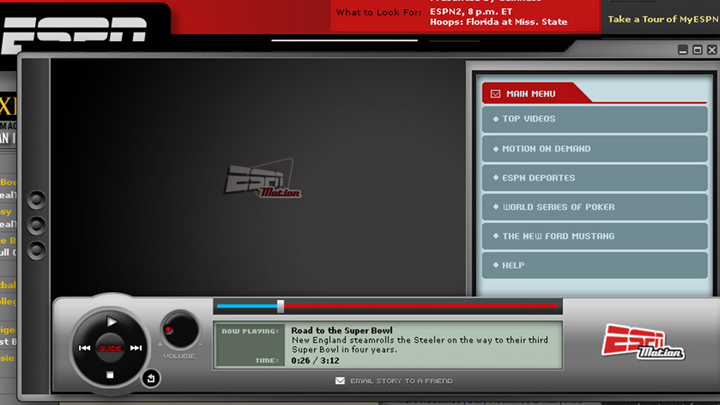
Task: Click the ESPN Motion watermark in the video area
Action: [262, 179]
